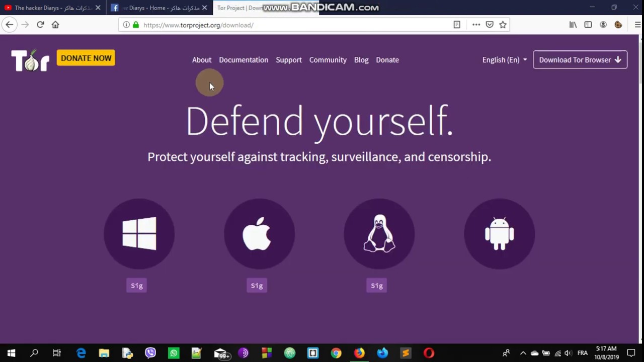
Task: Close the YouTube hacker Diarys tab
Action: [98, 8]
